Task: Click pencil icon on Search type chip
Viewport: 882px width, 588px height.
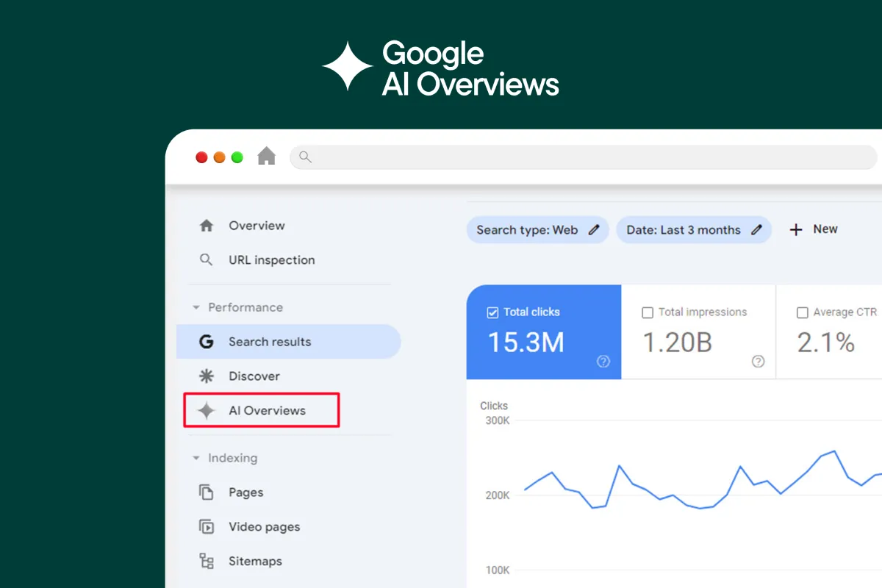Action: pos(594,230)
